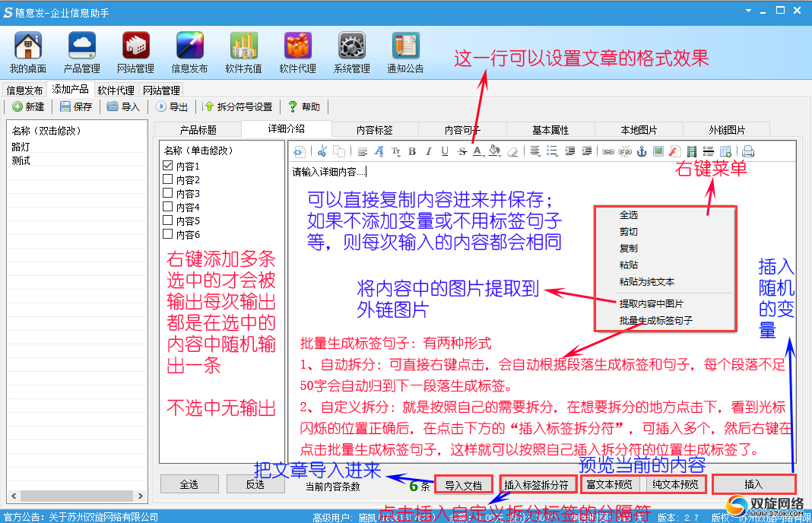This screenshot has width=812, height=523.
Task: Apply italic formatting
Action: point(428,151)
